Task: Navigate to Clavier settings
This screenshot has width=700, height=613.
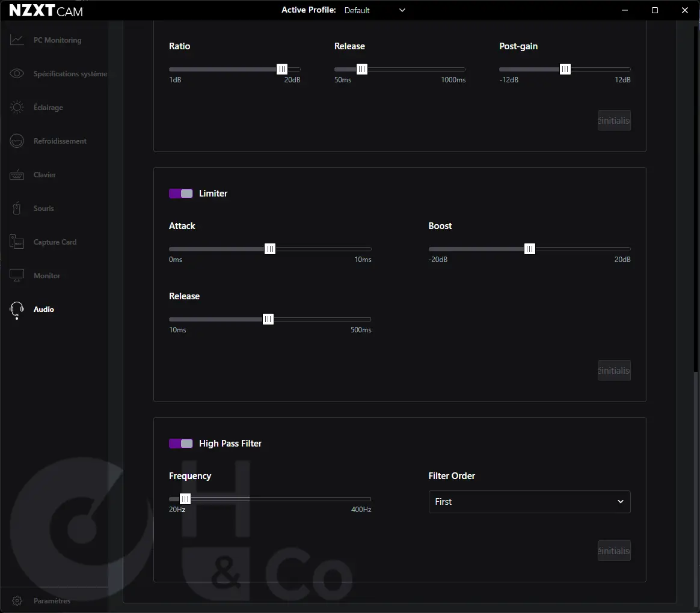Action: pos(45,175)
